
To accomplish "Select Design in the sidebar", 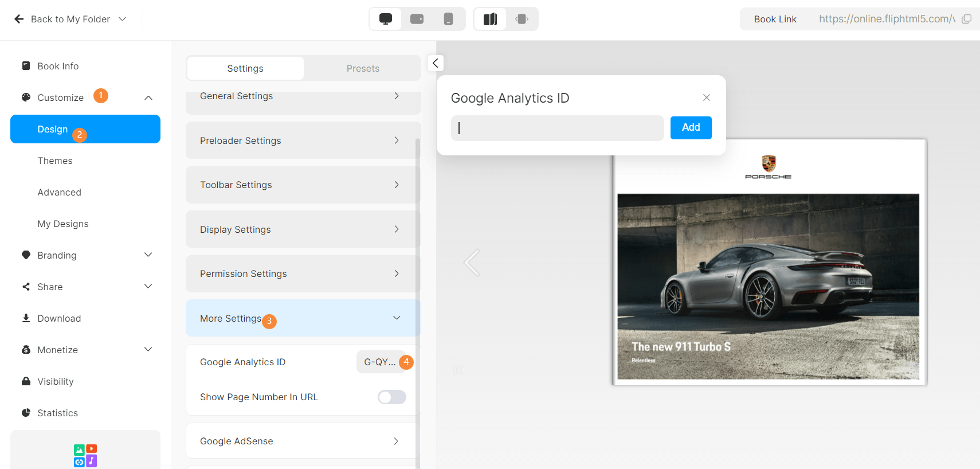I will pos(85,129).
